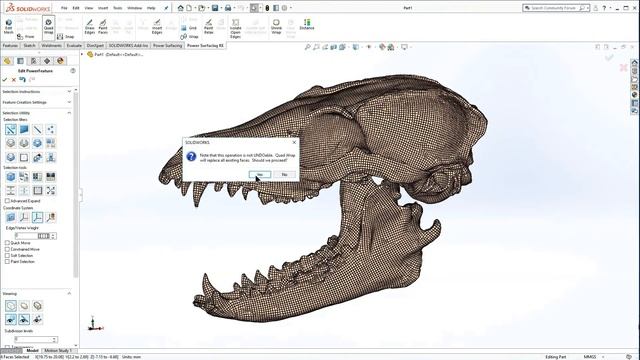The image size is (640, 360).
Task: Click the Shrink Wrap tool
Action: (276, 27)
